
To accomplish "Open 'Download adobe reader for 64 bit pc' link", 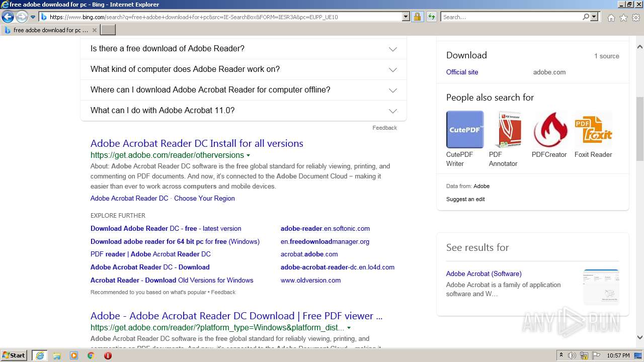I will pyautogui.click(x=175, y=241).
